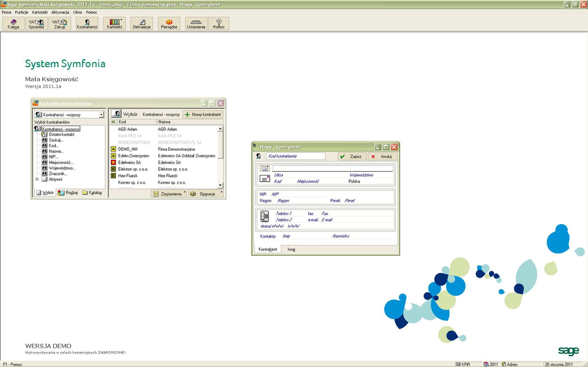The height and width of the screenshot is (367, 588).
Task: Click marker A icon for DEMO_HM row
Action: (113, 149)
